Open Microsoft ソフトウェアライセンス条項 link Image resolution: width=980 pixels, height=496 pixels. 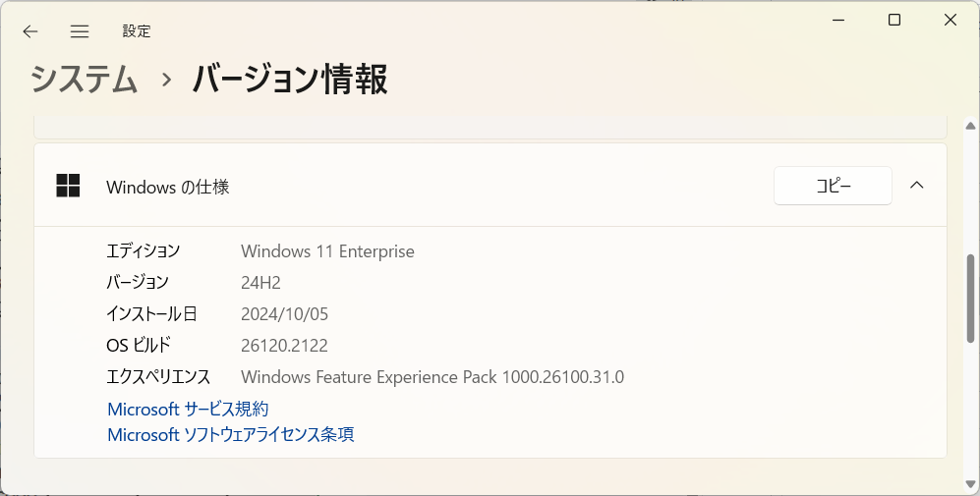[231, 435]
